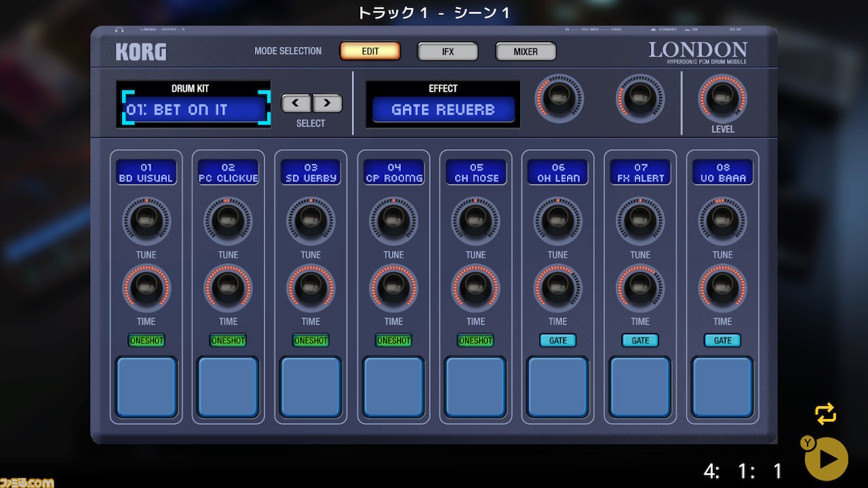This screenshot has height=488, width=868.
Task: Click the drum kit display '01: BET ON IT'
Action: [196, 109]
